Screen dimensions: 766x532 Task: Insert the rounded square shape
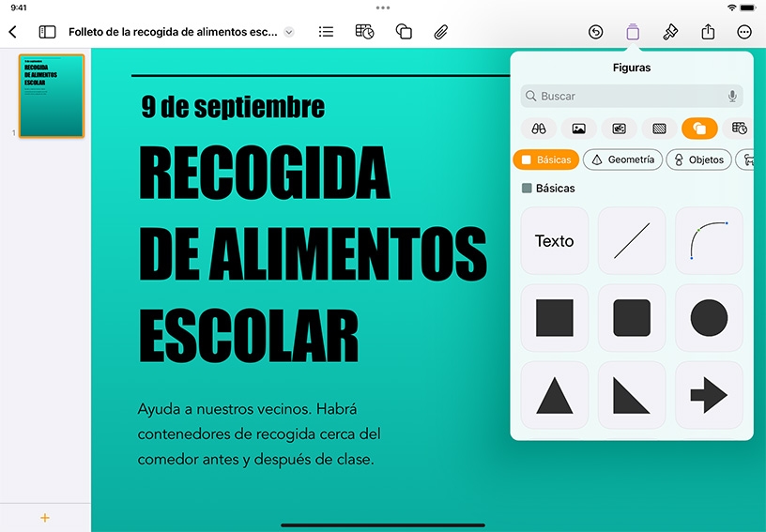(x=632, y=318)
